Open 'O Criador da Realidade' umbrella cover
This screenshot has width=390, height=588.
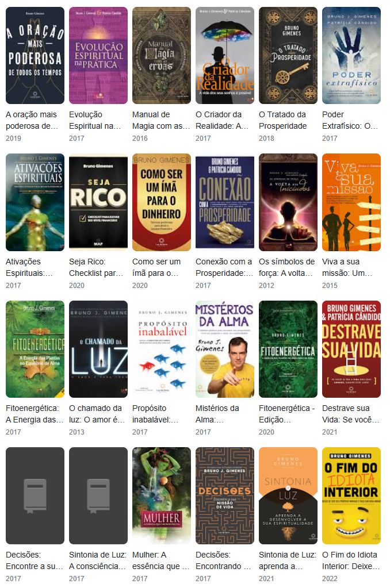[224, 55]
